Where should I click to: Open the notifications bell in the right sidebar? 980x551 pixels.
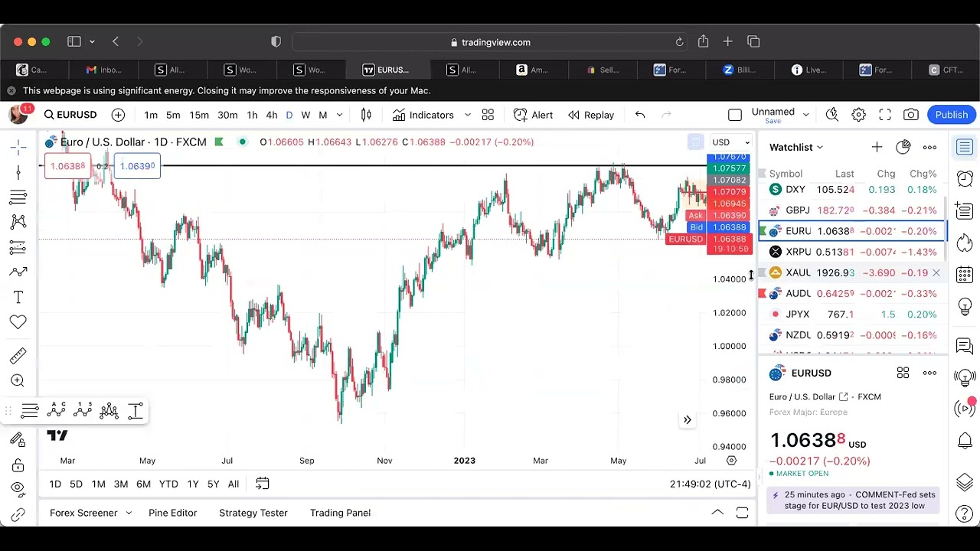coord(965,442)
